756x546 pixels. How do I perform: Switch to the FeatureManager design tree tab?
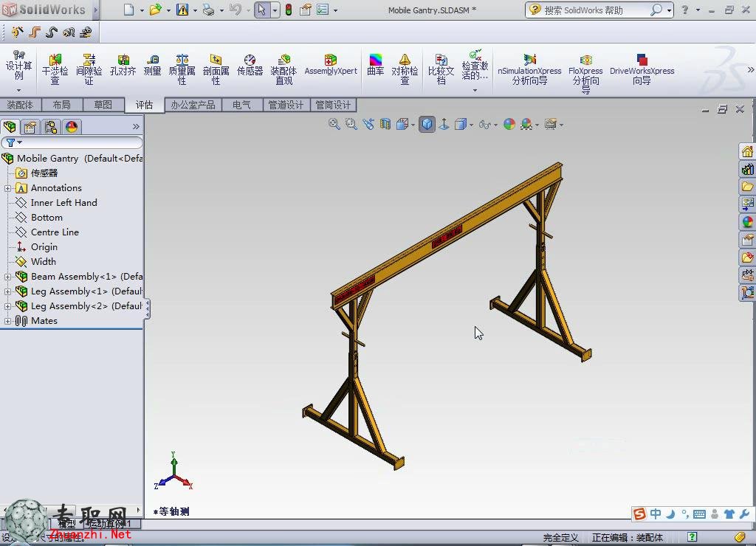click(x=10, y=127)
